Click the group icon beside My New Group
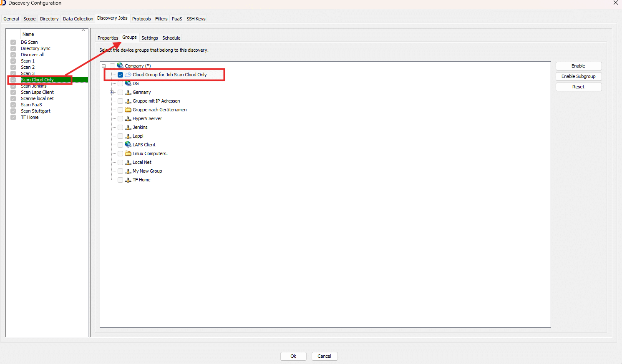The height and width of the screenshot is (364, 622). (x=128, y=171)
